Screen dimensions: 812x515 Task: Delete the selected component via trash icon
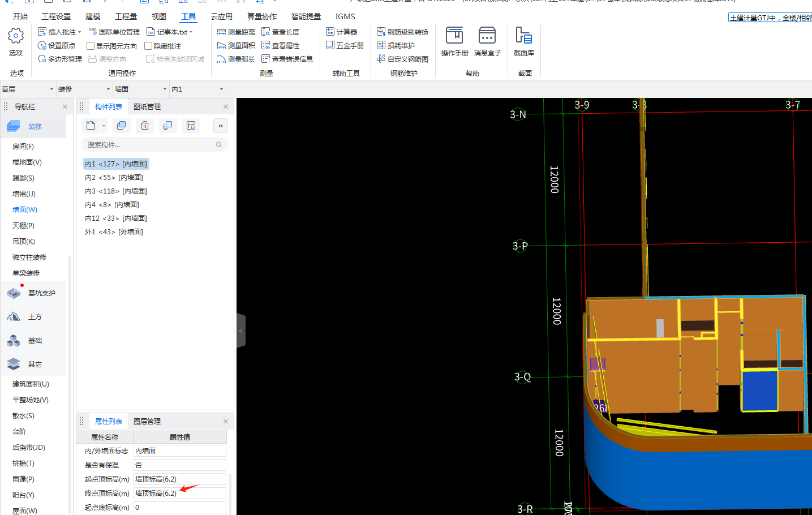[145, 126]
